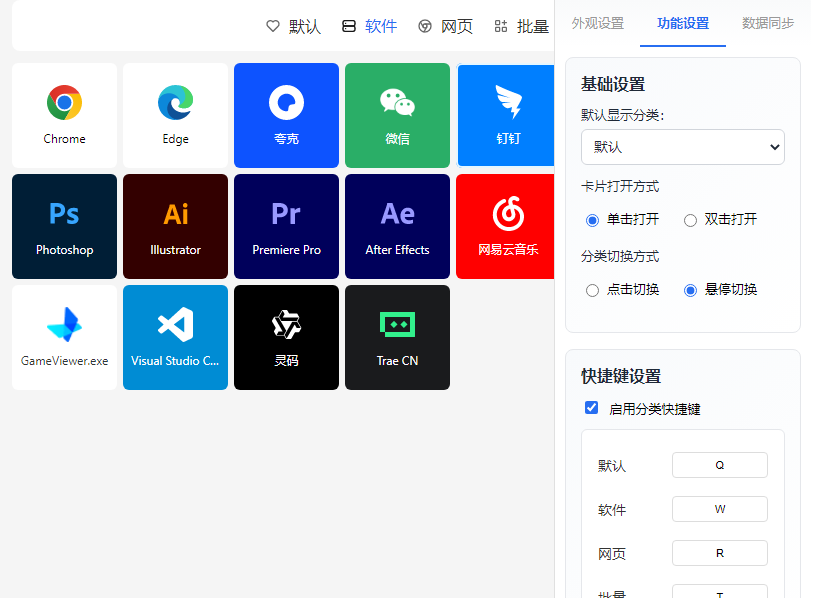
Task: Open the Illustrator tile
Action: pyautogui.click(x=175, y=226)
